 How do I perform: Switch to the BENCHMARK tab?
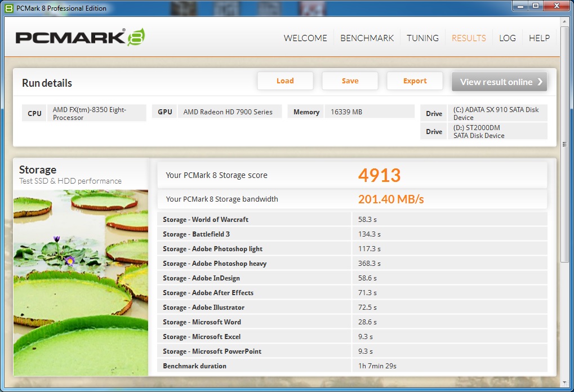tap(367, 38)
